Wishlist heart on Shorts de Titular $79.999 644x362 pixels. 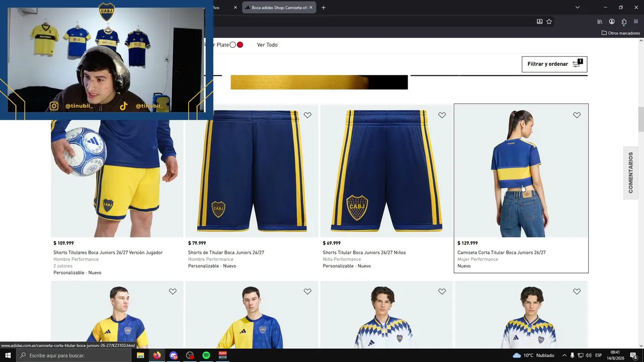(307, 115)
